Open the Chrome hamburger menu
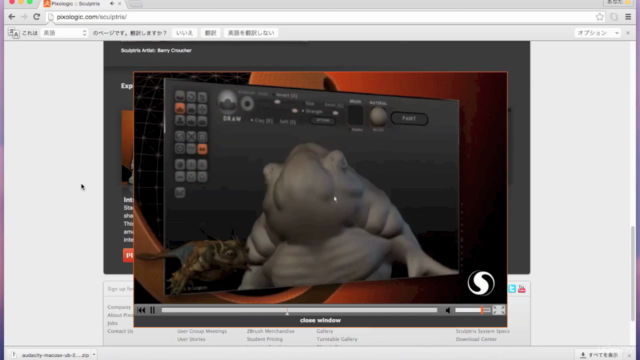 628,17
